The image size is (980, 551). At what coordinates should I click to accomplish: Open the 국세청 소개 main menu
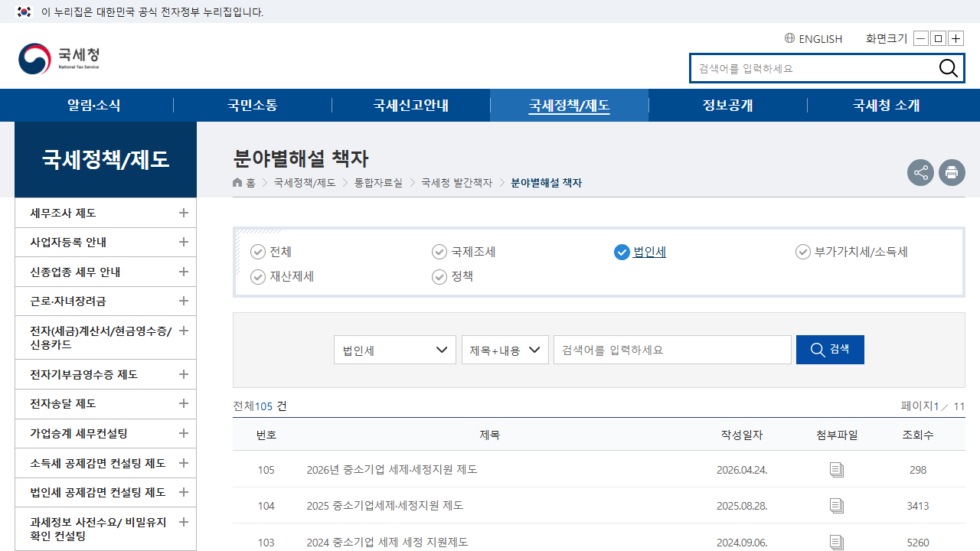pos(887,106)
